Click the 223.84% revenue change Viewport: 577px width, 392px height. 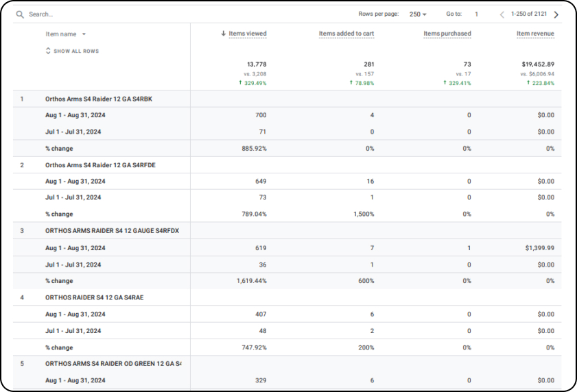coord(540,83)
